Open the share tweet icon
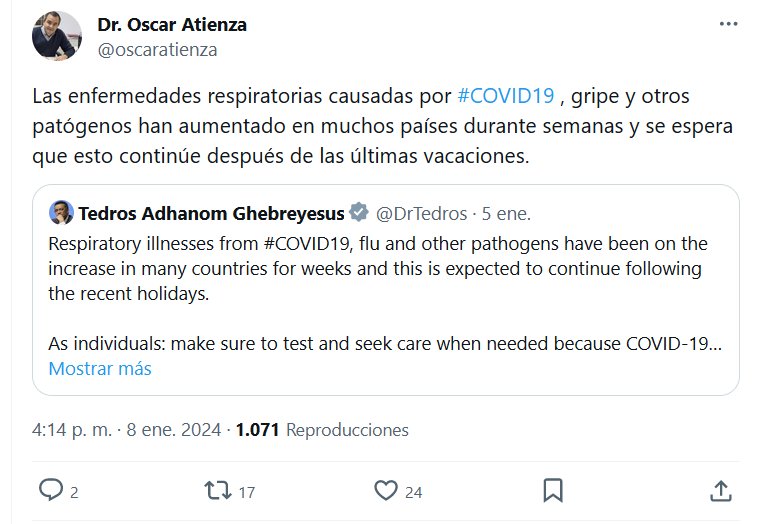This screenshot has height=524, width=760. [x=720, y=490]
